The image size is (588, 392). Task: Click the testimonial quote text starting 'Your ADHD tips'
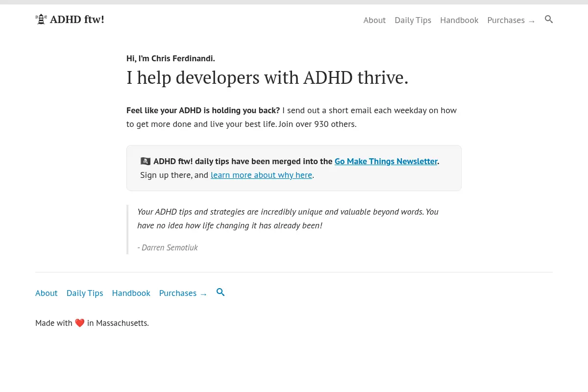coord(288,219)
